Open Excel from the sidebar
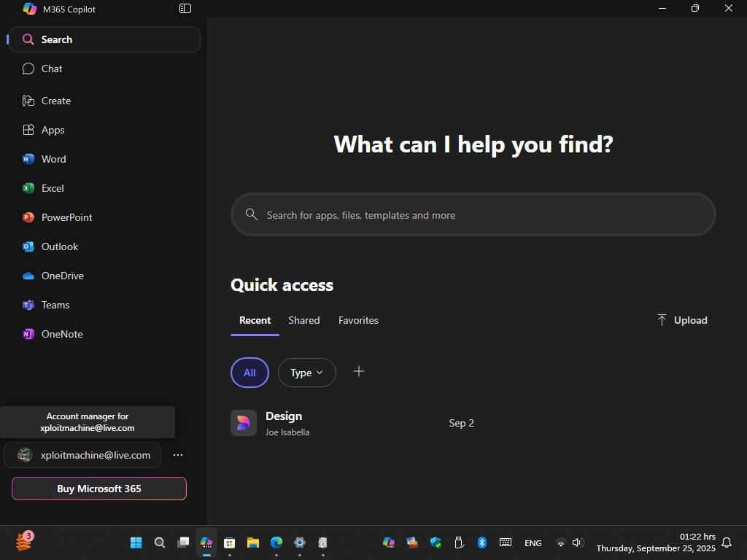The image size is (747, 560). point(52,188)
